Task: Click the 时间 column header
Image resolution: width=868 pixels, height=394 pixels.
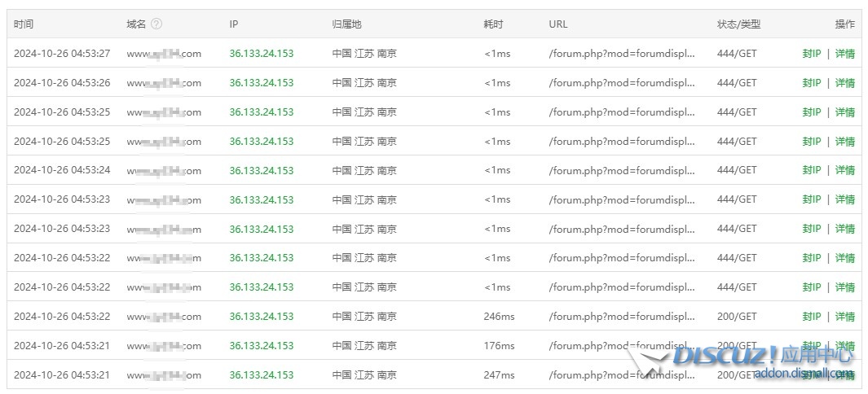Action: 24,24
